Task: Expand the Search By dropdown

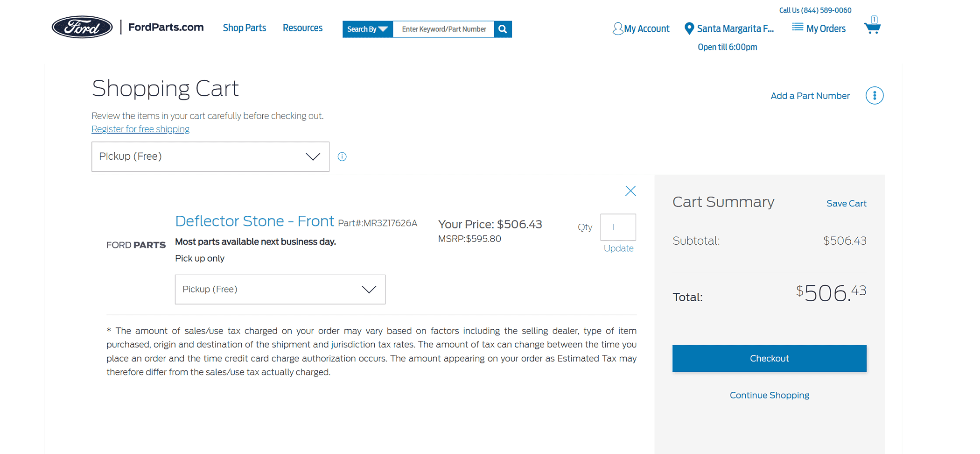Action: pos(367,29)
